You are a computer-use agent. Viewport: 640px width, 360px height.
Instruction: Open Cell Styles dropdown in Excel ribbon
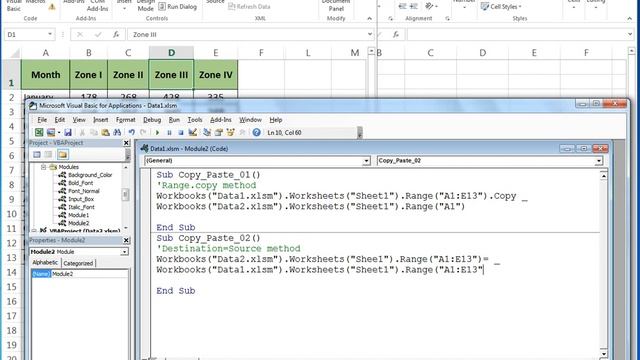coord(501,7)
